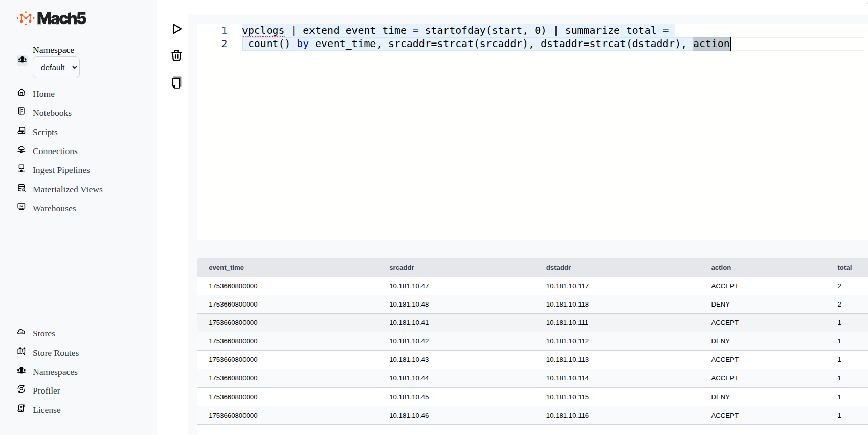Viewport: 868px width, 435px height.
Task: Select srcaddr cell 10.181.10.45
Action: pos(409,397)
